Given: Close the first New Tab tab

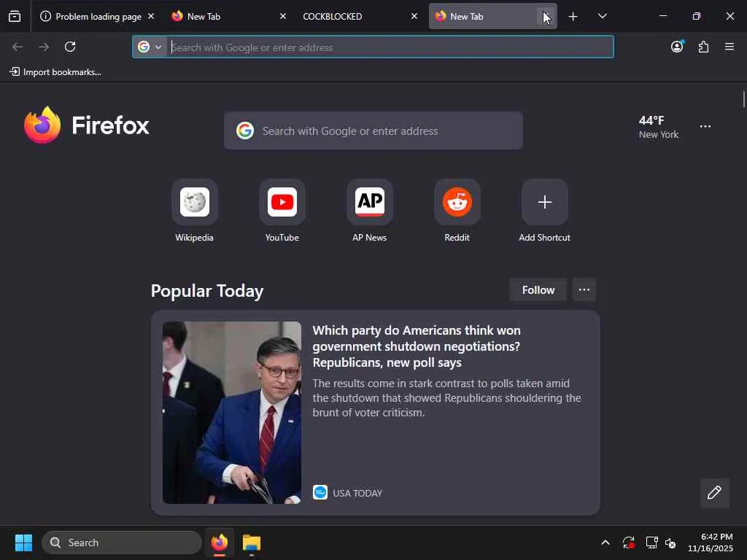Looking at the screenshot, I should tap(283, 16).
